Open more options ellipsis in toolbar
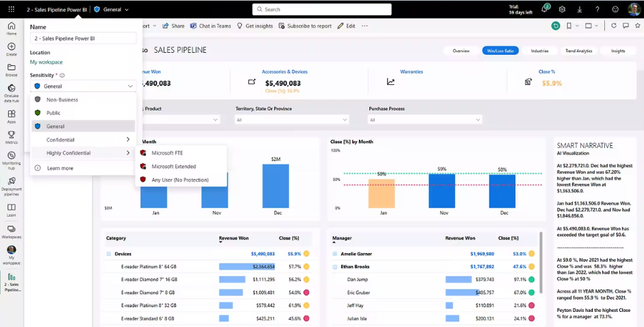 click(x=364, y=26)
